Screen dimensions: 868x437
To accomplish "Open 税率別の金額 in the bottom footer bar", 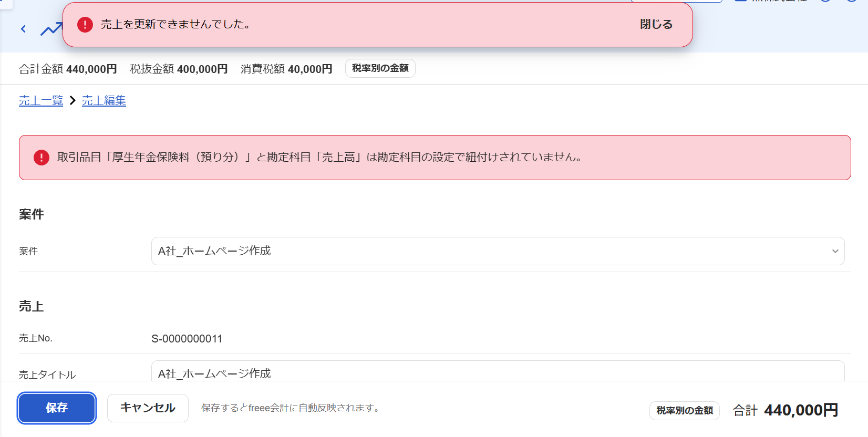I will 685,410.
